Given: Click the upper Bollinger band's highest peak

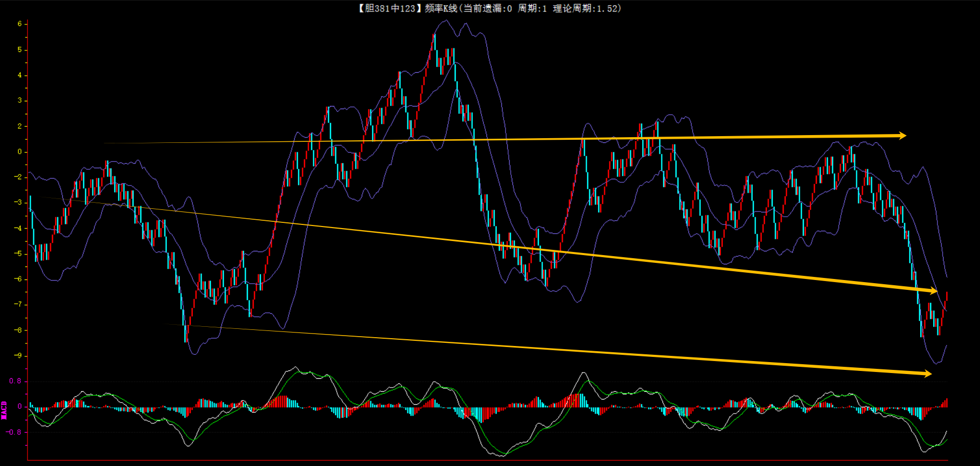Looking at the screenshot, I should click(445, 21).
